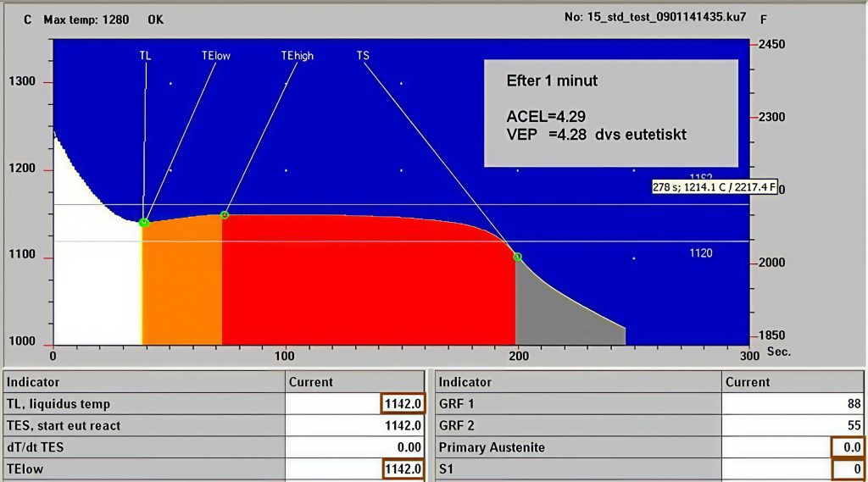868x482 pixels.
Task: Click the green TS marker on the curve
Action: click(x=517, y=257)
